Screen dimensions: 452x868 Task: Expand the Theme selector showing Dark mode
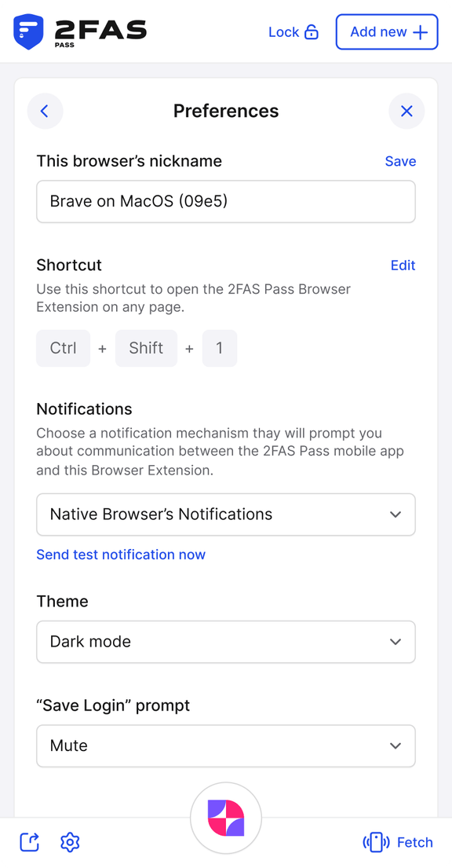click(x=226, y=642)
